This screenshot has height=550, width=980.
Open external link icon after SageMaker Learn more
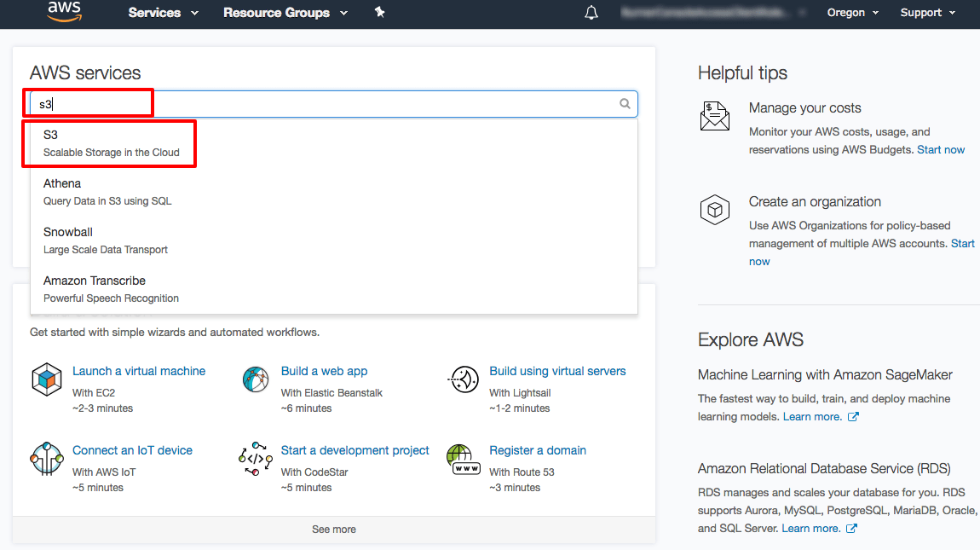pyautogui.click(x=853, y=417)
